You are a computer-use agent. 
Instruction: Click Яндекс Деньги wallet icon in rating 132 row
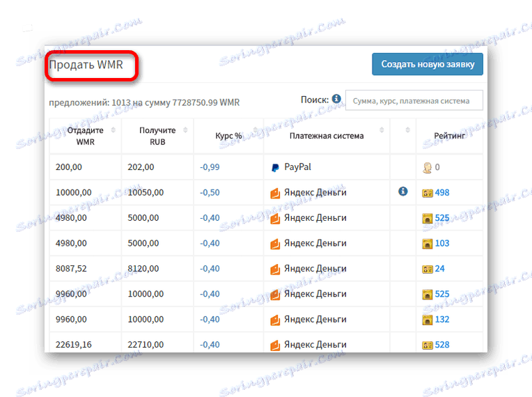(275, 320)
